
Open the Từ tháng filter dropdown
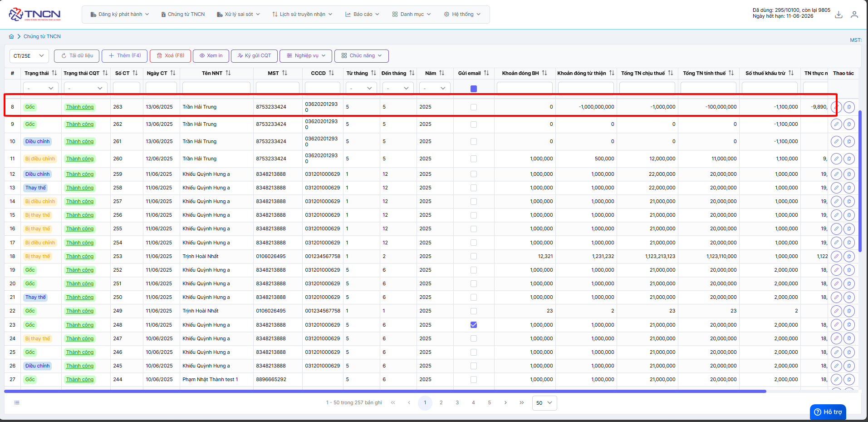(x=361, y=88)
